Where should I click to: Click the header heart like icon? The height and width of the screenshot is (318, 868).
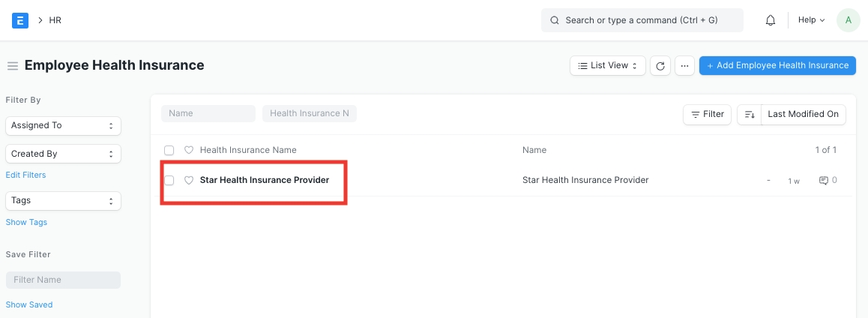click(189, 150)
